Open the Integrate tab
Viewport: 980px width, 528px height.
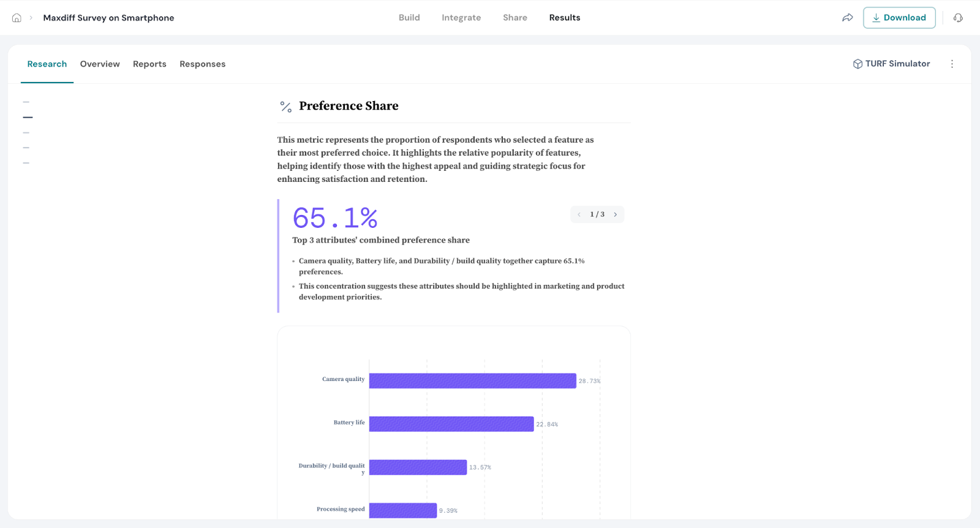click(x=461, y=18)
